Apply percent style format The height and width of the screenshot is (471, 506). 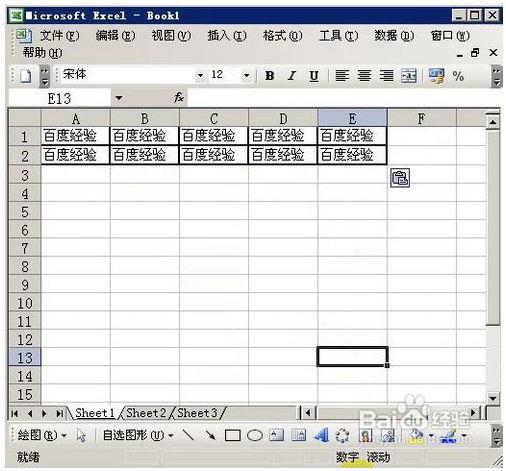pyautogui.click(x=458, y=76)
